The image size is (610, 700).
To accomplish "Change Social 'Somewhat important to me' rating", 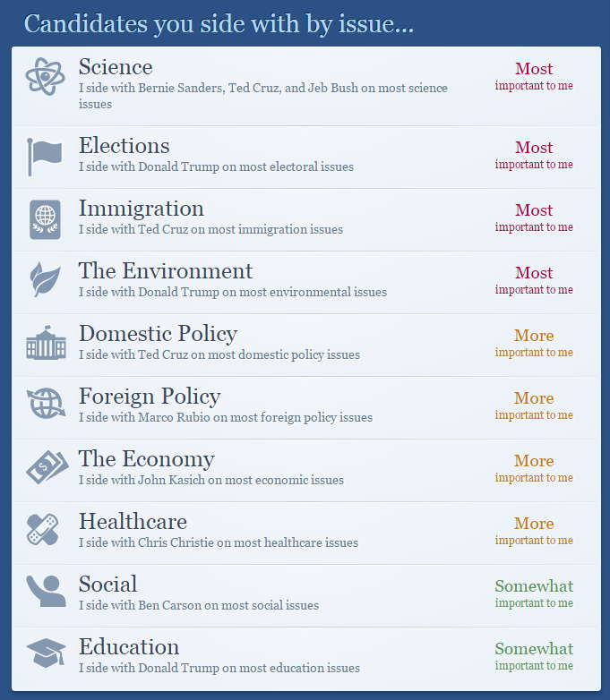I will [x=534, y=593].
